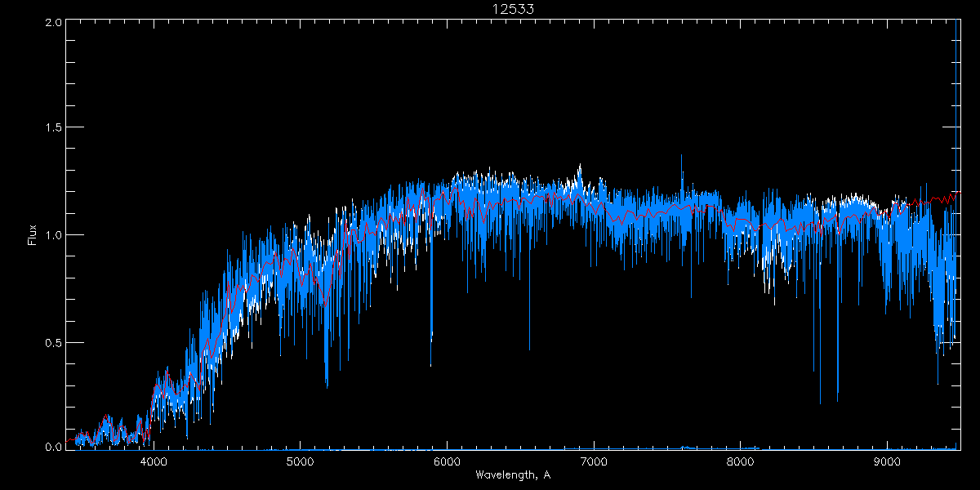Screen dimensions: 980x490
Task: Click the 0.5 flux tick label
Action: point(54,341)
